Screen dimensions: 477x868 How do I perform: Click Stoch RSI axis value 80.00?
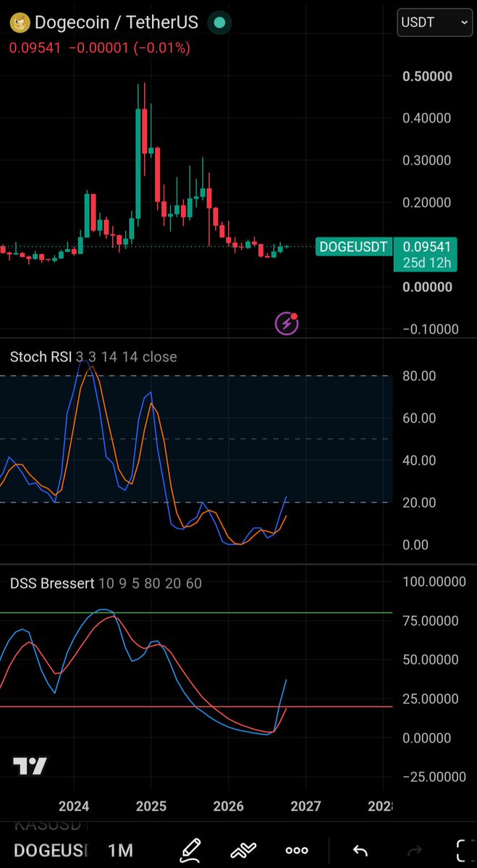click(419, 376)
